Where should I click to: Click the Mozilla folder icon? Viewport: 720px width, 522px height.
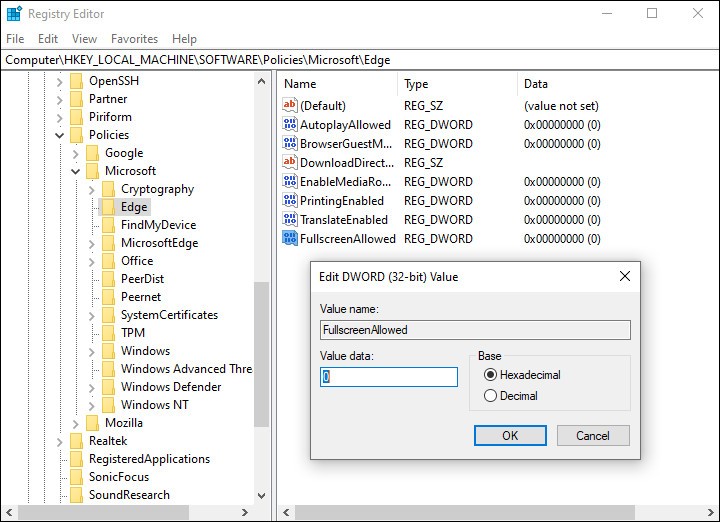(x=92, y=423)
